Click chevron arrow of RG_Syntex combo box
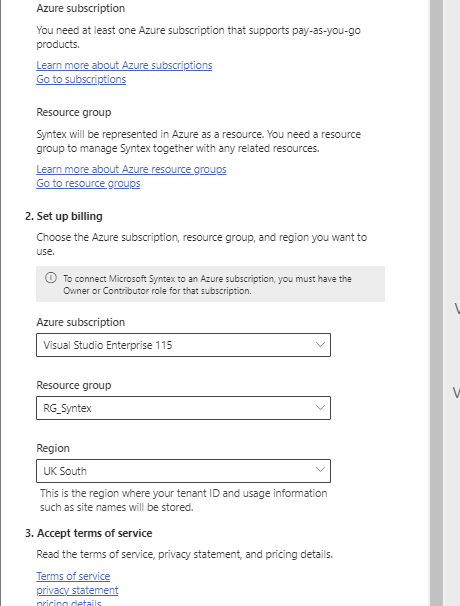This screenshot has height=606, width=460. 320,407
